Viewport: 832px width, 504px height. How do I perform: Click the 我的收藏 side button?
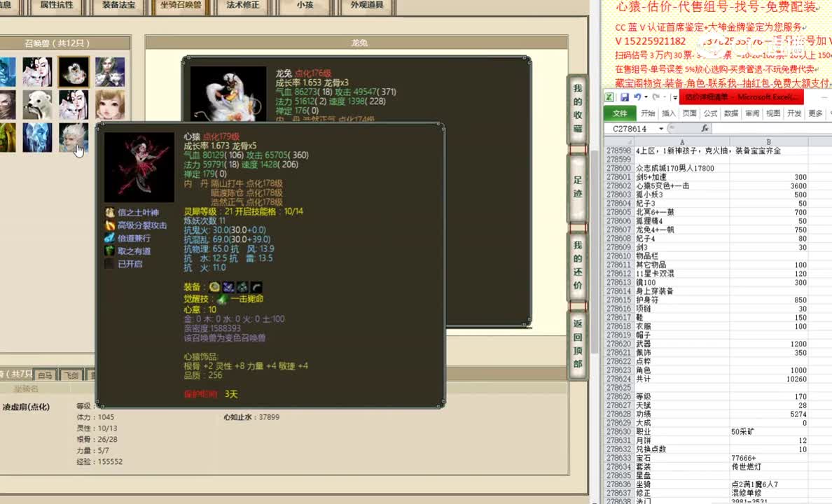(x=578, y=108)
